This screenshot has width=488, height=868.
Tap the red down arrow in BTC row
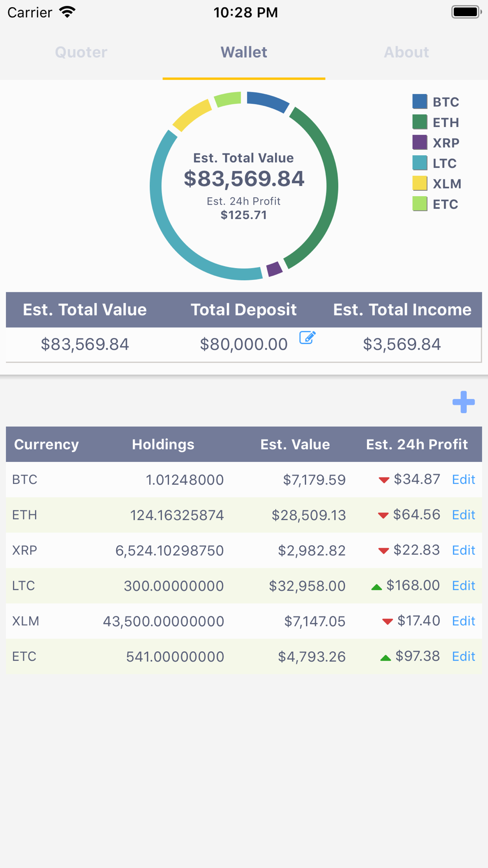pos(384,480)
